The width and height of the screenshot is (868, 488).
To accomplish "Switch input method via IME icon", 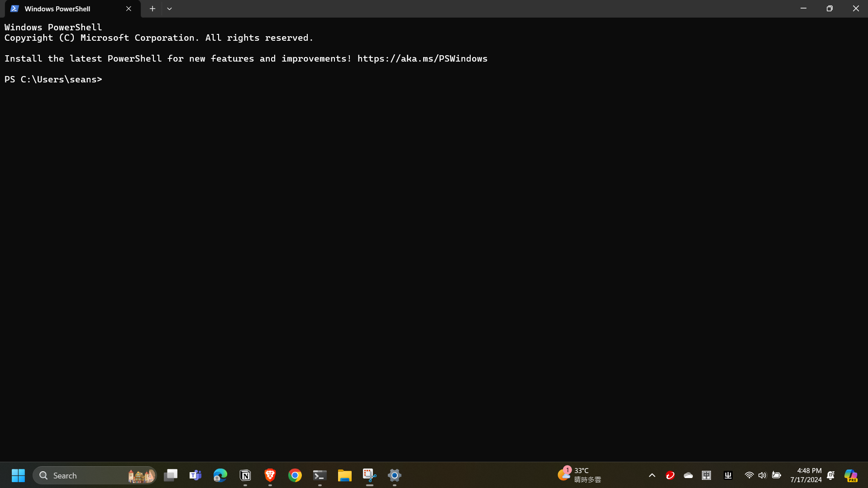I will (x=728, y=475).
